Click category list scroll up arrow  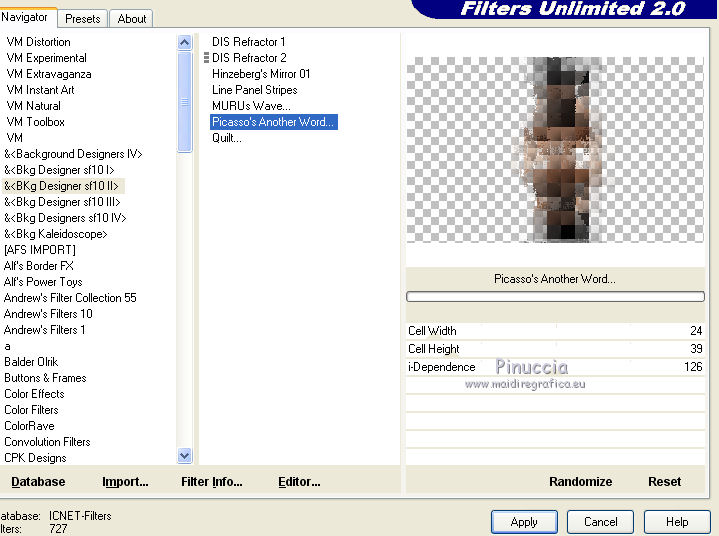184,43
